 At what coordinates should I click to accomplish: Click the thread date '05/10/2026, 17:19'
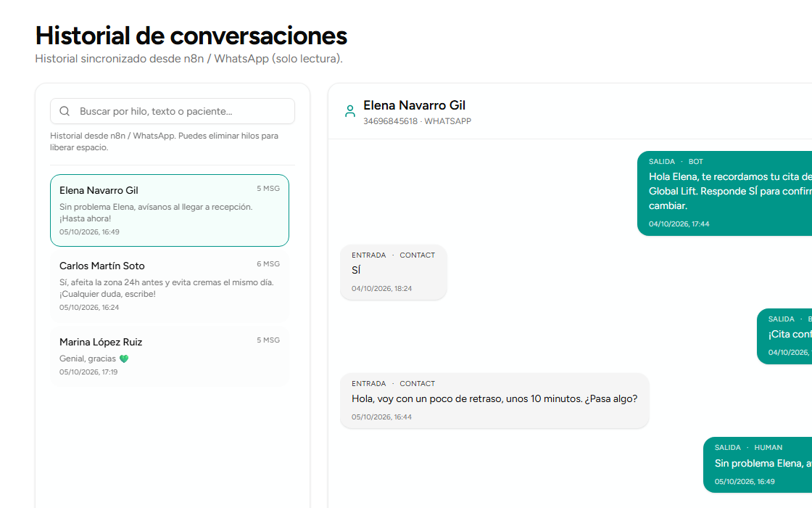[x=88, y=372]
